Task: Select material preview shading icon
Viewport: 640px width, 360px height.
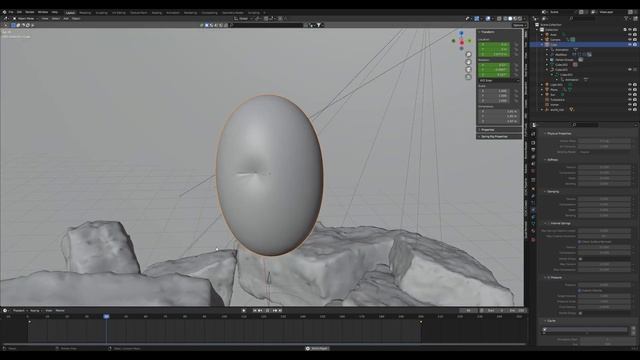Action: tap(515, 18)
